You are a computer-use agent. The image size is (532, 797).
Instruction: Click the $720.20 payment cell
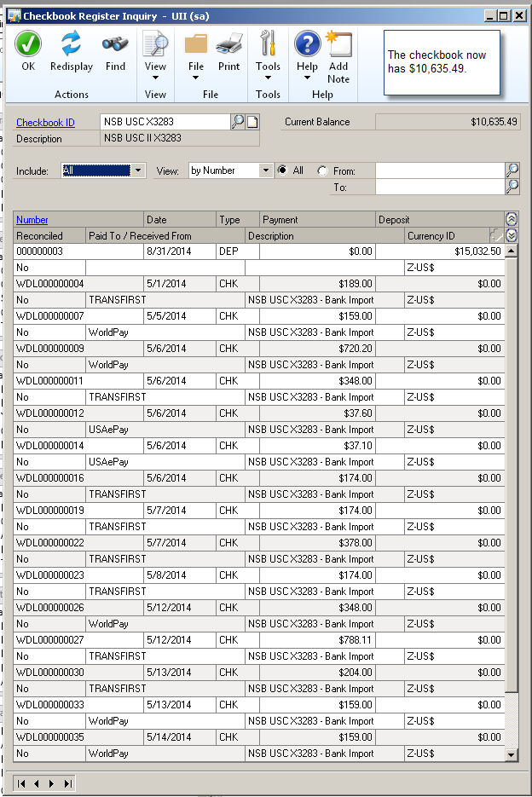[x=317, y=349]
